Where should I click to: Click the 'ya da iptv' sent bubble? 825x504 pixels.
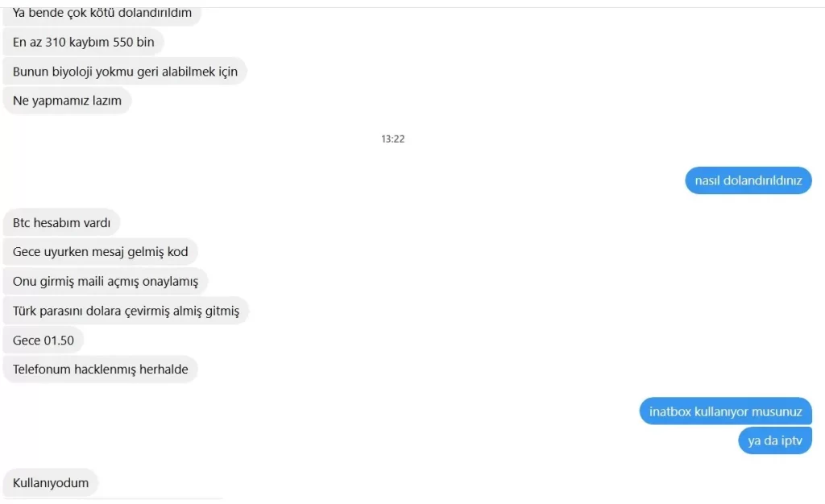pyautogui.click(x=775, y=440)
